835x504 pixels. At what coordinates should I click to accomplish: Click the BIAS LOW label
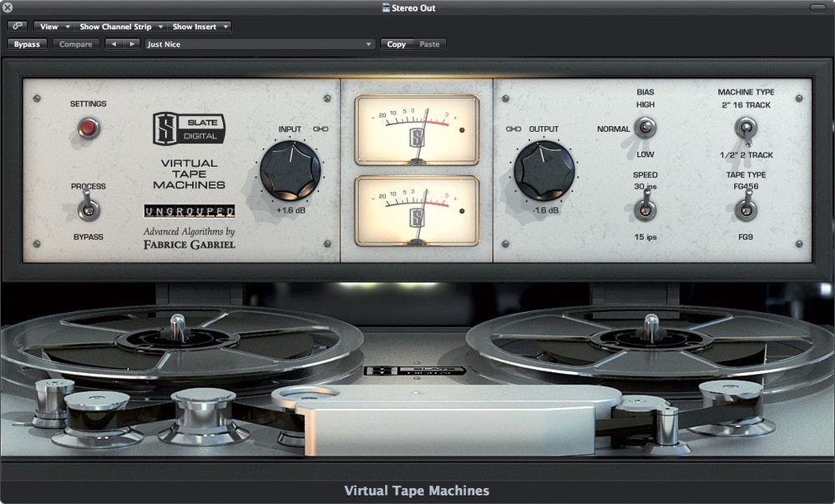point(645,154)
